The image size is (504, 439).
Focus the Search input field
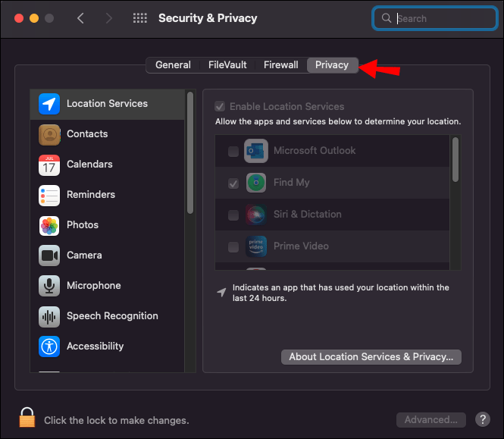[x=435, y=18]
